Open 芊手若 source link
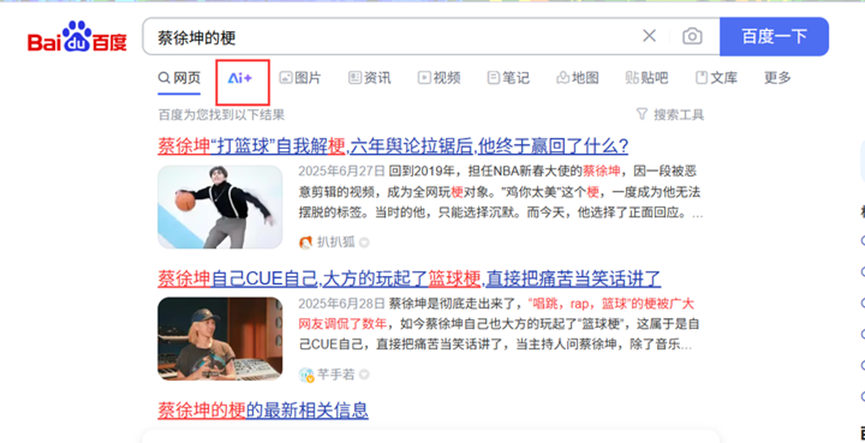865x443 pixels. [336, 375]
